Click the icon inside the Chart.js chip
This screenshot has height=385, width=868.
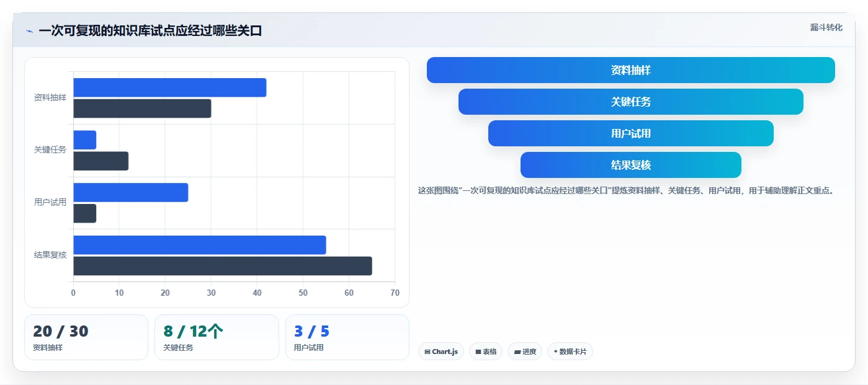click(x=427, y=352)
